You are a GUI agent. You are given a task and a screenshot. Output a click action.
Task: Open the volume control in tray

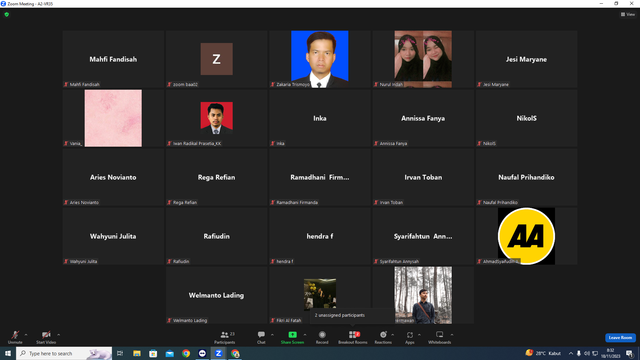587,353
